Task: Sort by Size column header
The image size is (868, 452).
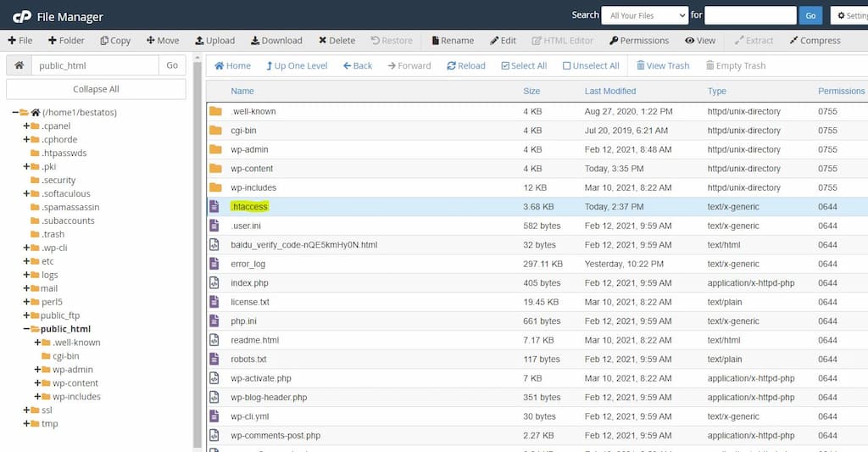Action: 531,91
